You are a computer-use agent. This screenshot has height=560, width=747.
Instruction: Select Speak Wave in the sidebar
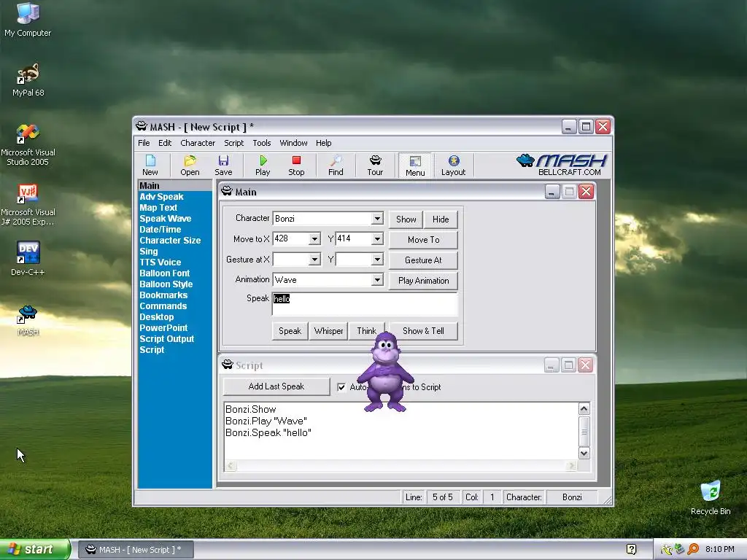[166, 219]
